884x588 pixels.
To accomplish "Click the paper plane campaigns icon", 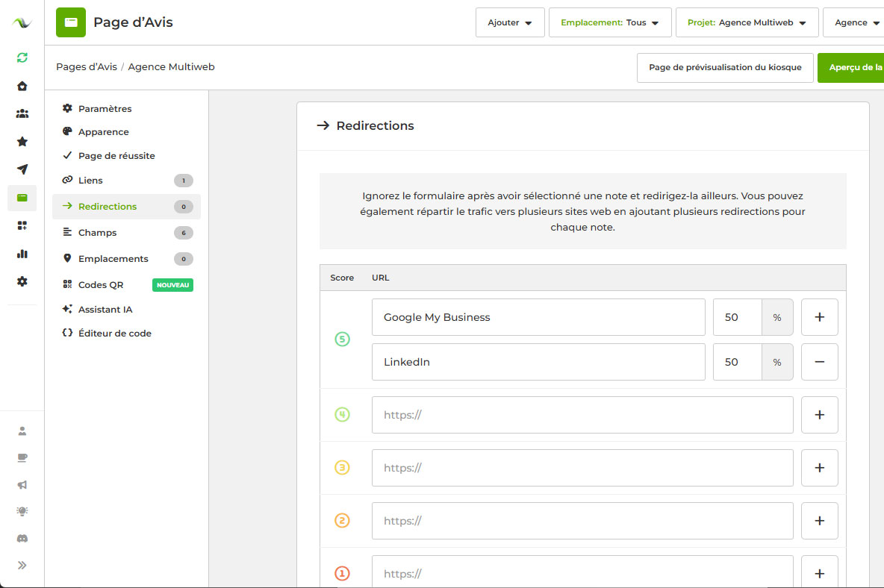I will click(x=22, y=169).
